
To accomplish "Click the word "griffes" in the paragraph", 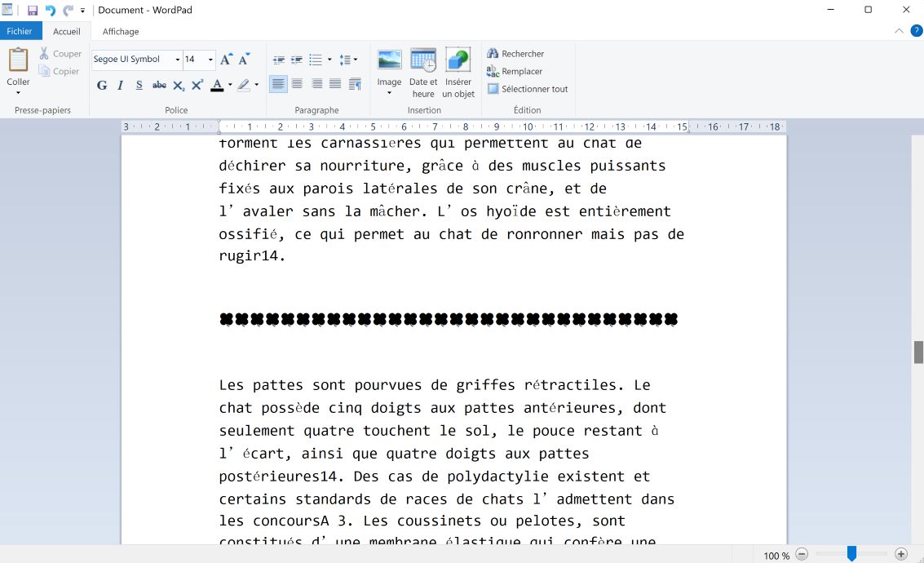I will 485,386.
